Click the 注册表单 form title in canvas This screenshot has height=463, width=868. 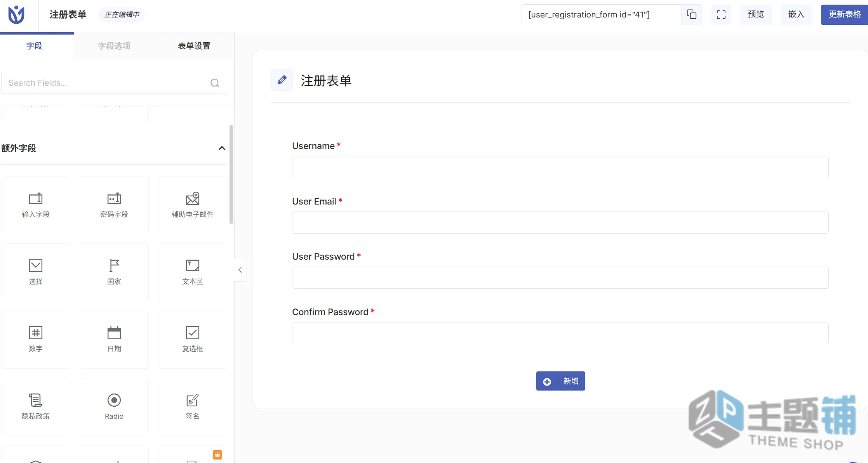click(326, 81)
